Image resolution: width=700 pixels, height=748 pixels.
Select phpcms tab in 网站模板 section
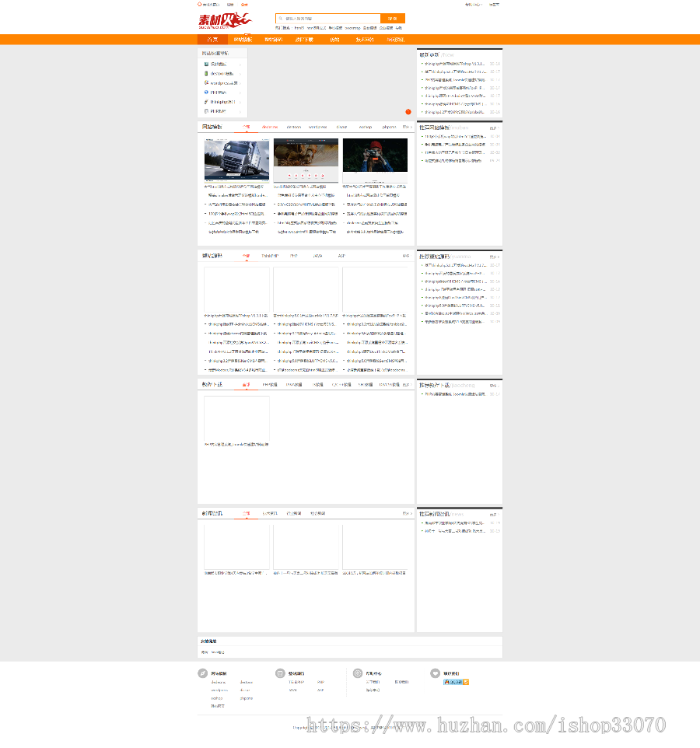pos(390,127)
